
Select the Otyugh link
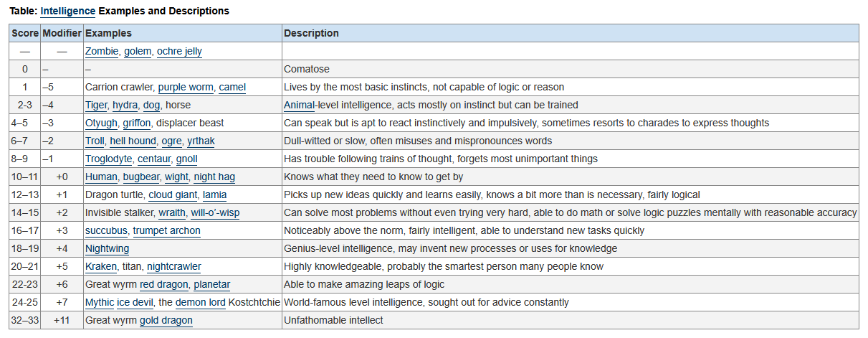click(x=102, y=123)
